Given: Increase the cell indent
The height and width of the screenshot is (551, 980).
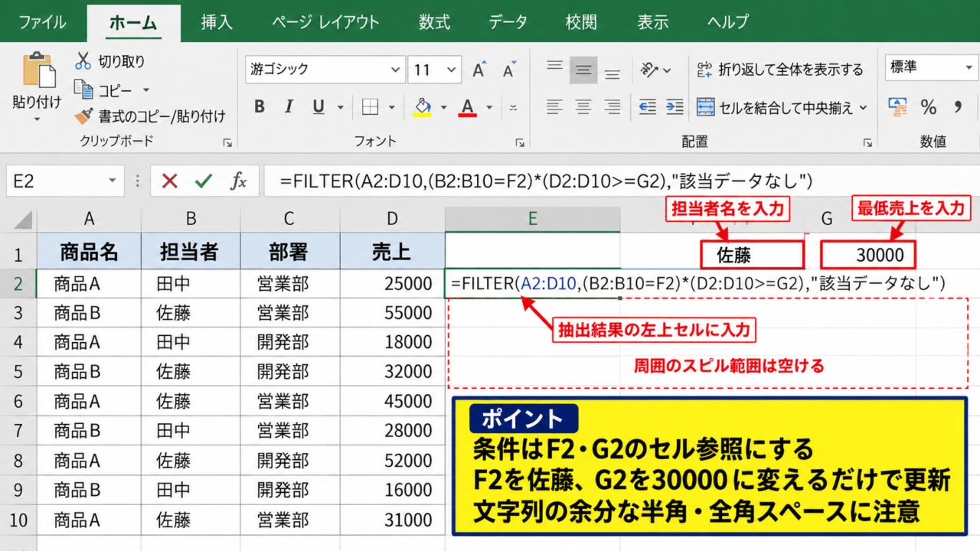Looking at the screenshot, I should pyautogui.click(x=675, y=107).
